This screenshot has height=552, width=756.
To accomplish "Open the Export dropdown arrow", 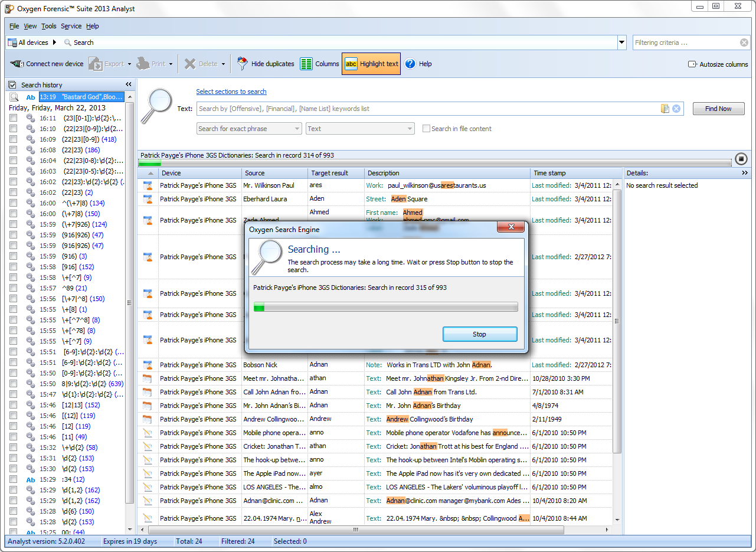I will (x=129, y=64).
